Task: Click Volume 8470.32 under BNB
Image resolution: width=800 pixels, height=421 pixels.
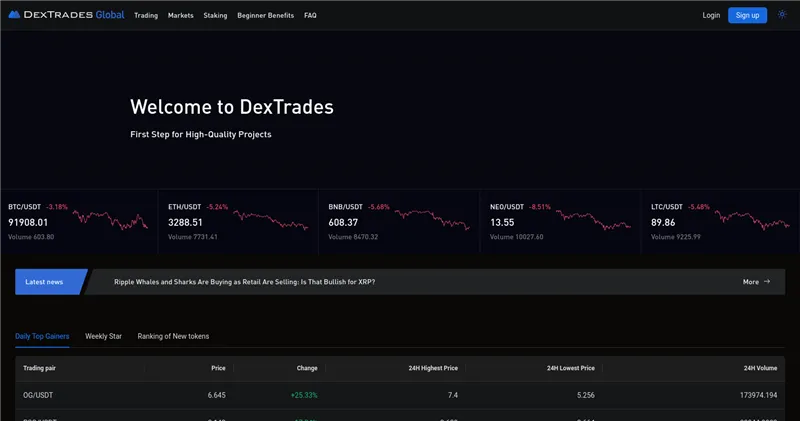Action: [353, 237]
